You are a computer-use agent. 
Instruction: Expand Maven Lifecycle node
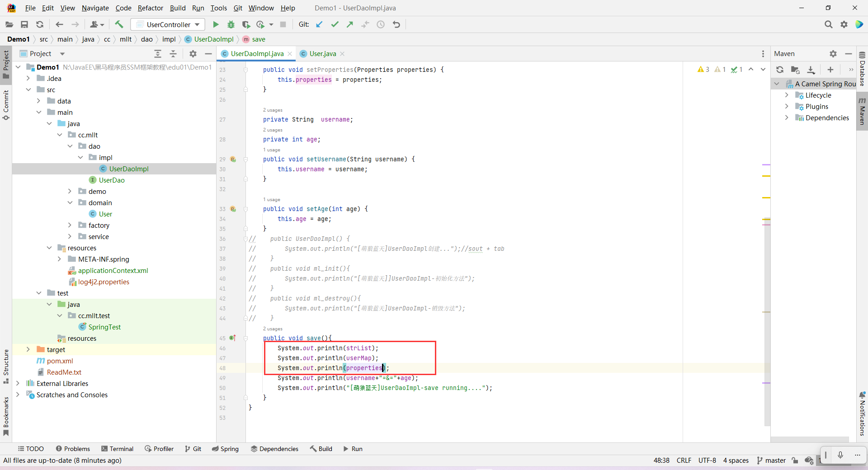click(x=787, y=95)
